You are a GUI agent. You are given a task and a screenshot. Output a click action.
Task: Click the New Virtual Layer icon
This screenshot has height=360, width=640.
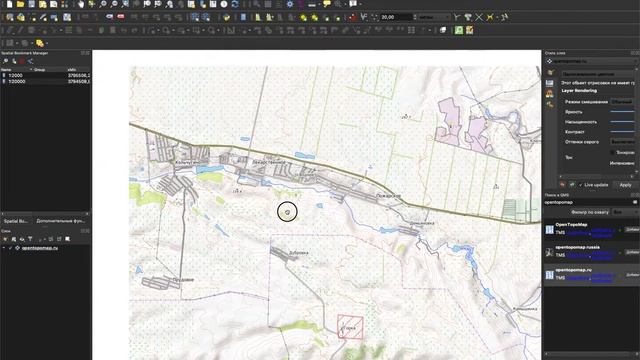click(x=67, y=17)
